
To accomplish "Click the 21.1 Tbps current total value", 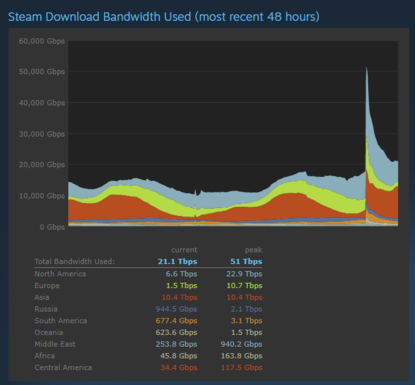I will coord(177,261).
